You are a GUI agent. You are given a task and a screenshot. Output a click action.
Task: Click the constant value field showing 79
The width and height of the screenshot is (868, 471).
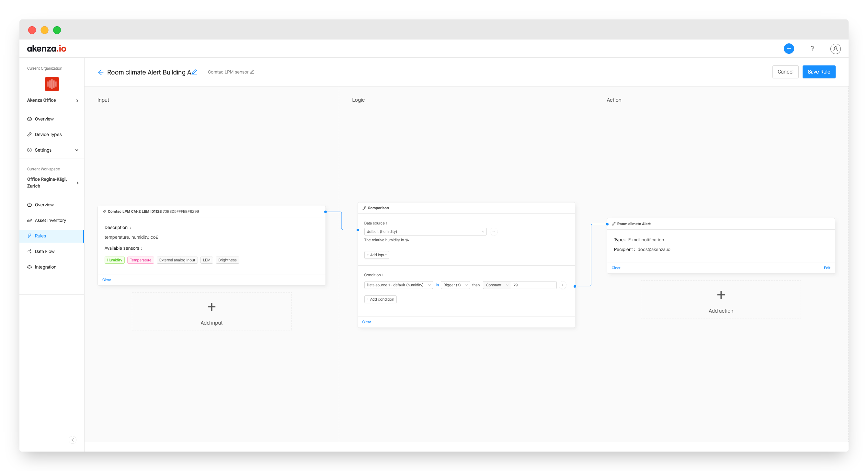coord(533,285)
